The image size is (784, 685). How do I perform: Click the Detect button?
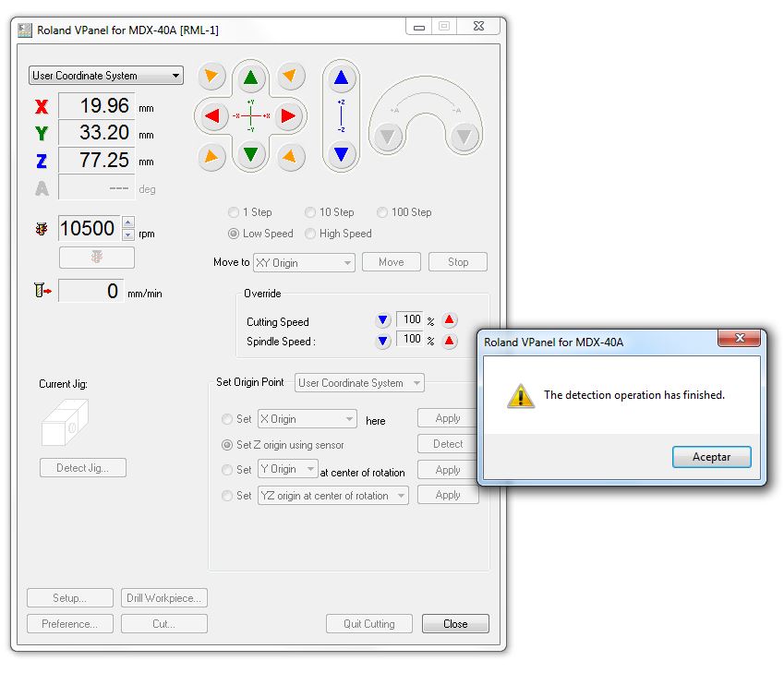click(448, 444)
